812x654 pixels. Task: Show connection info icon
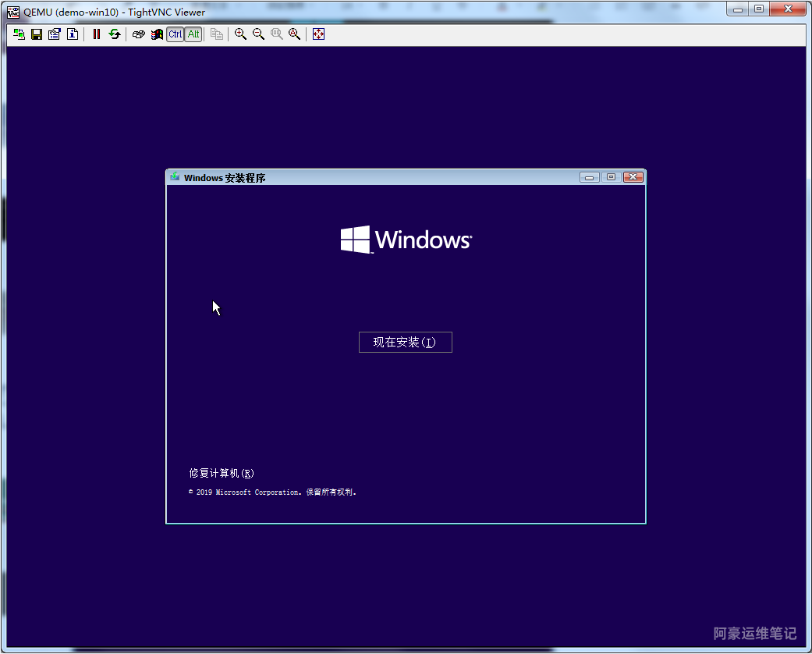tap(73, 34)
